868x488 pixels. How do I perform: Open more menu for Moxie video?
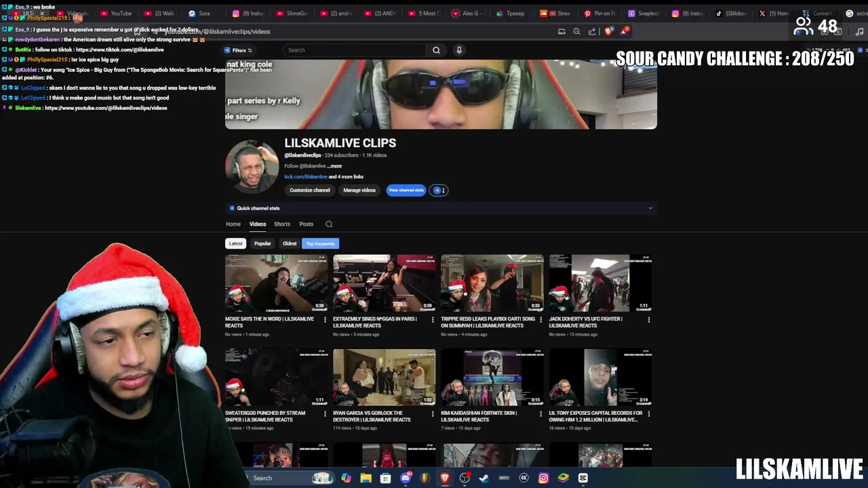tap(325, 320)
